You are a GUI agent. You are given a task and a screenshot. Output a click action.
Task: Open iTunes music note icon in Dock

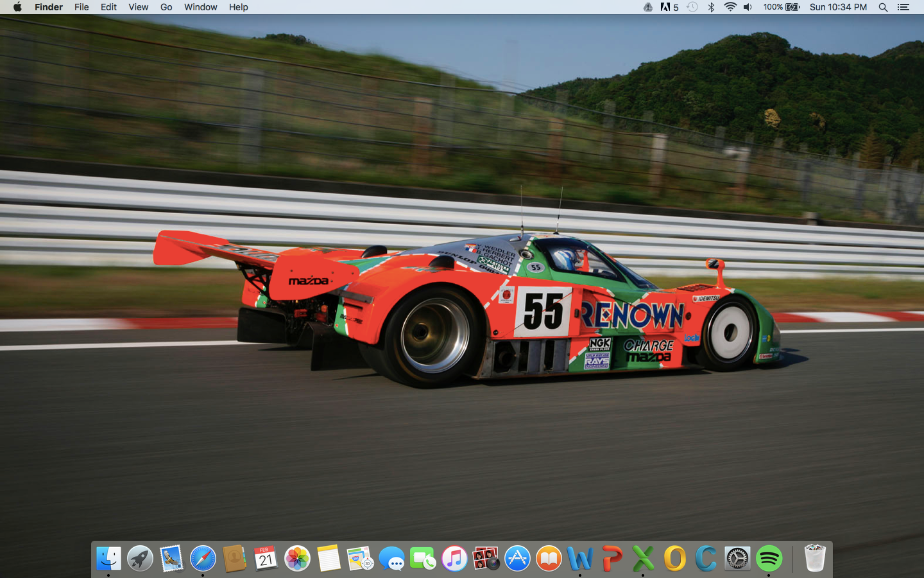pos(454,559)
